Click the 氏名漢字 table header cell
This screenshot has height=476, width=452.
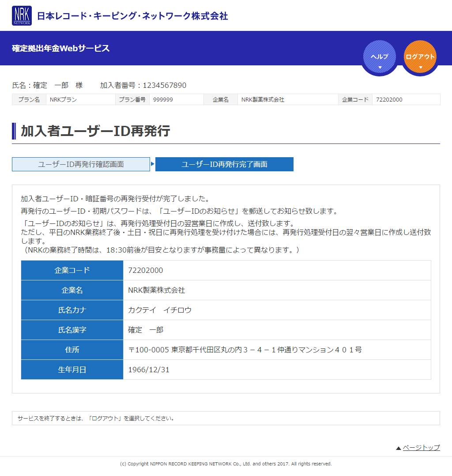[72, 330]
